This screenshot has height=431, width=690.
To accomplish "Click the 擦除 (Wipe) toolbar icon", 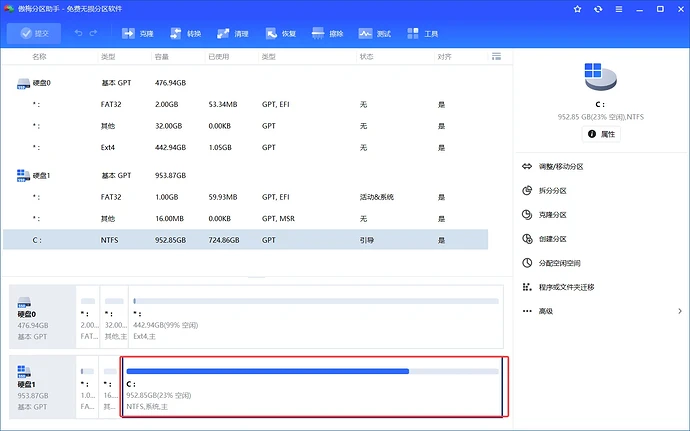I will [x=327, y=33].
